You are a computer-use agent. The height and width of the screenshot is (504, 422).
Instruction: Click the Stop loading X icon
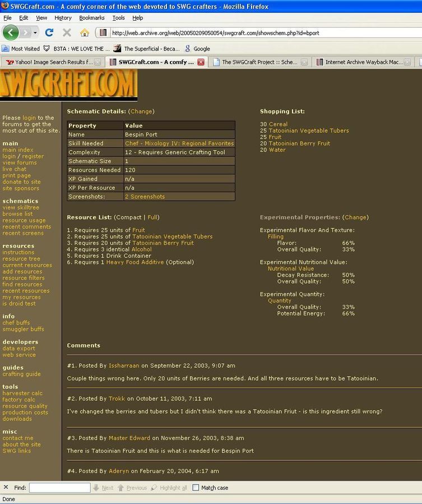[67, 33]
